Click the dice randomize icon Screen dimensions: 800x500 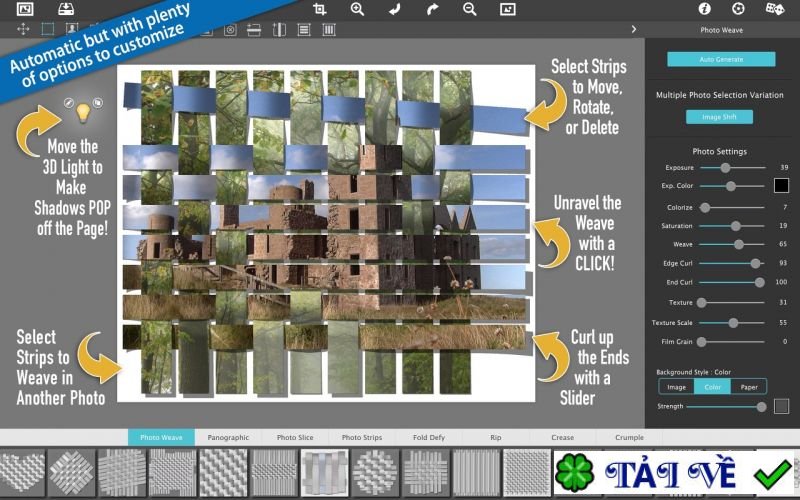pos(774,9)
